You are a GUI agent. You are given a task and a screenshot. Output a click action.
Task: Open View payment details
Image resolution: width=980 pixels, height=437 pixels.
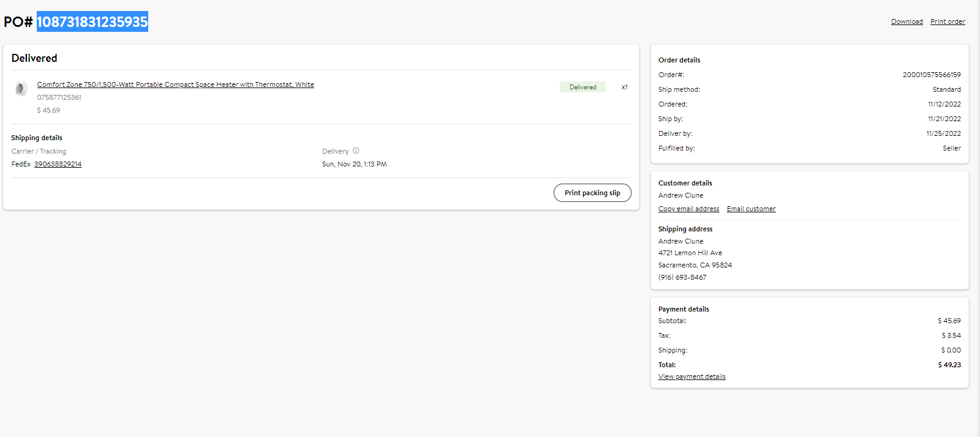tap(692, 376)
